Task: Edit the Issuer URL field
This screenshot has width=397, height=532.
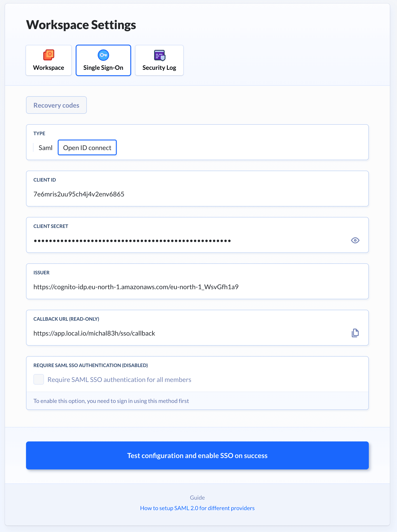Action: tap(197, 287)
